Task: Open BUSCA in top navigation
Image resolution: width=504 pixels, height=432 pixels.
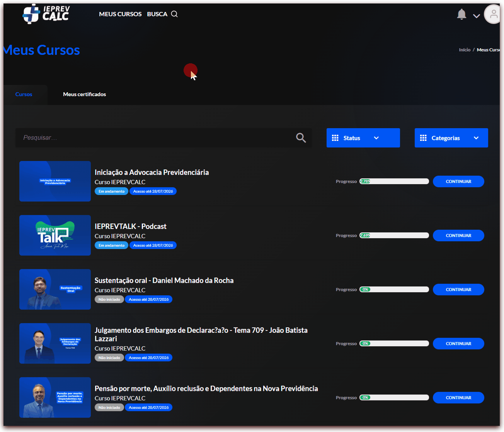Action: point(157,14)
